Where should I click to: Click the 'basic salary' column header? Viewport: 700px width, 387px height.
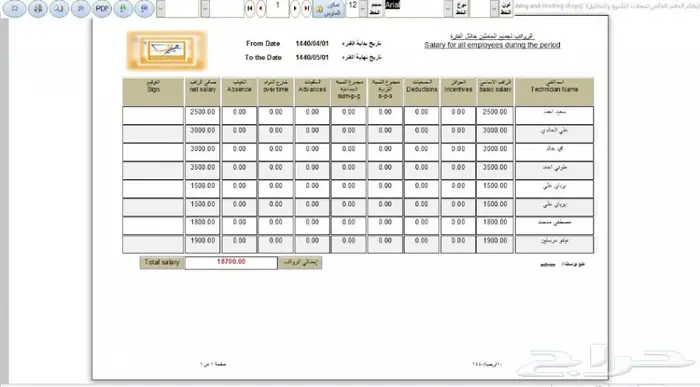(495, 92)
